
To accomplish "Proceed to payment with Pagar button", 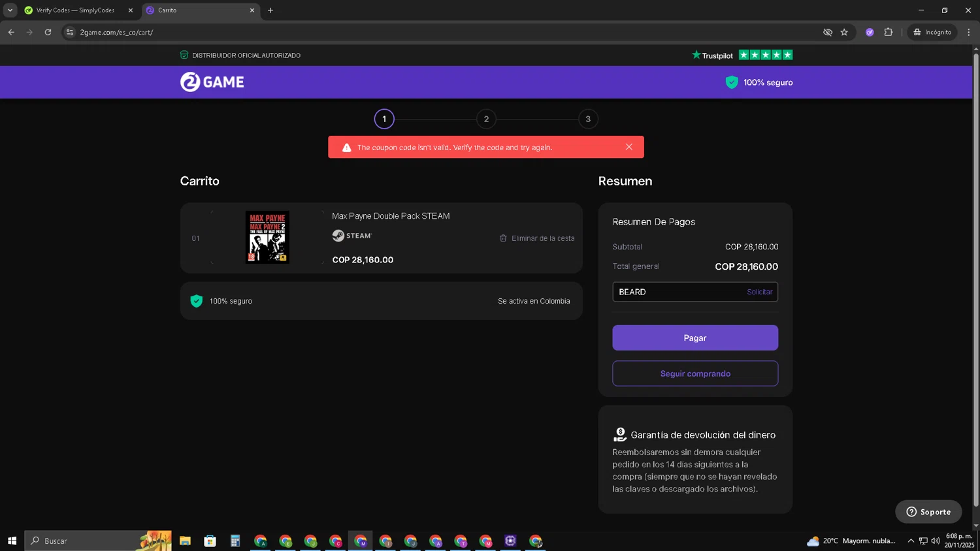I will point(695,338).
